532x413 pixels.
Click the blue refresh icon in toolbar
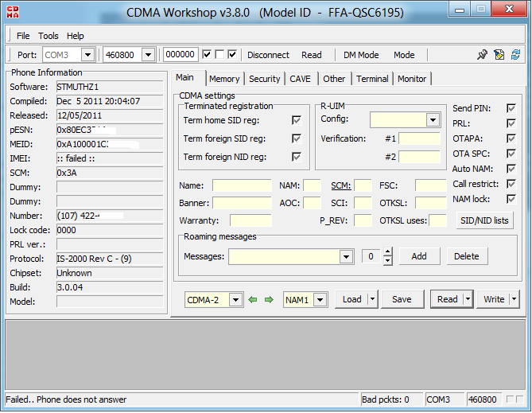(x=516, y=55)
